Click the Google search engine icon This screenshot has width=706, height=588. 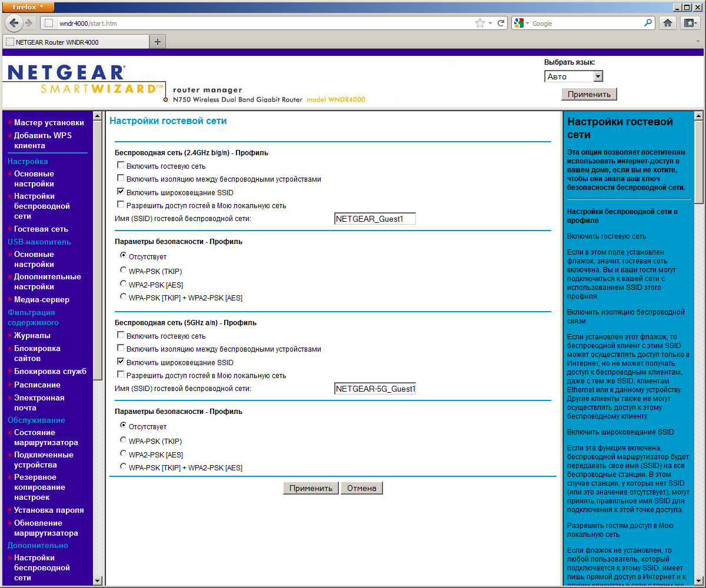pyautogui.click(x=518, y=24)
